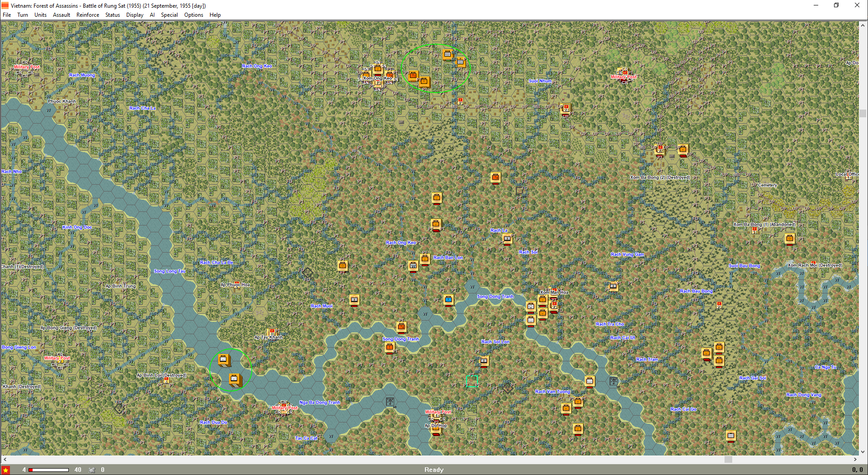Click the Rach Dong Vang label

click(x=804, y=395)
